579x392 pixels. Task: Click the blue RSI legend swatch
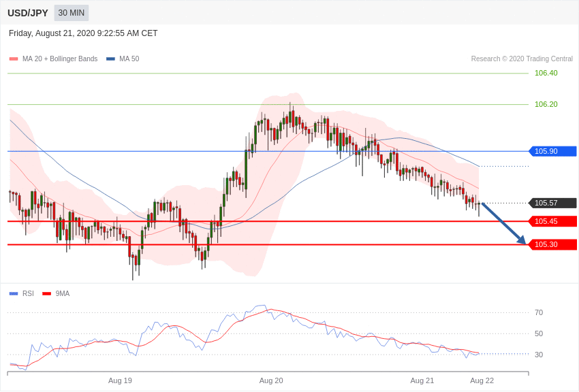pos(14,293)
